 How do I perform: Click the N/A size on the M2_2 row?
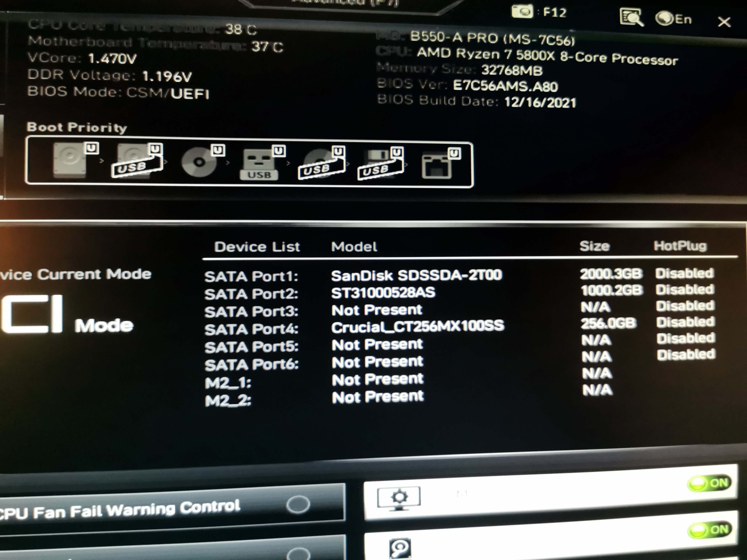[597, 390]
